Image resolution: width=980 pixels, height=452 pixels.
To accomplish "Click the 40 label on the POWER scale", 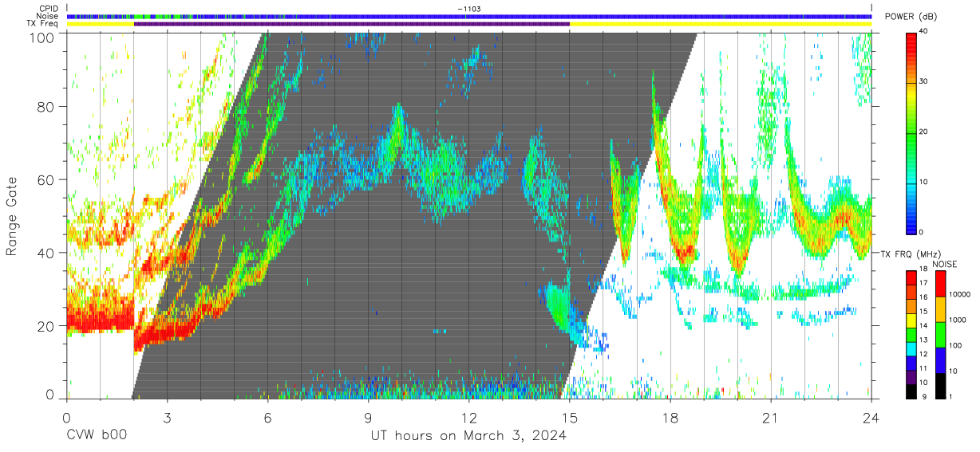I will pos(925,32).
